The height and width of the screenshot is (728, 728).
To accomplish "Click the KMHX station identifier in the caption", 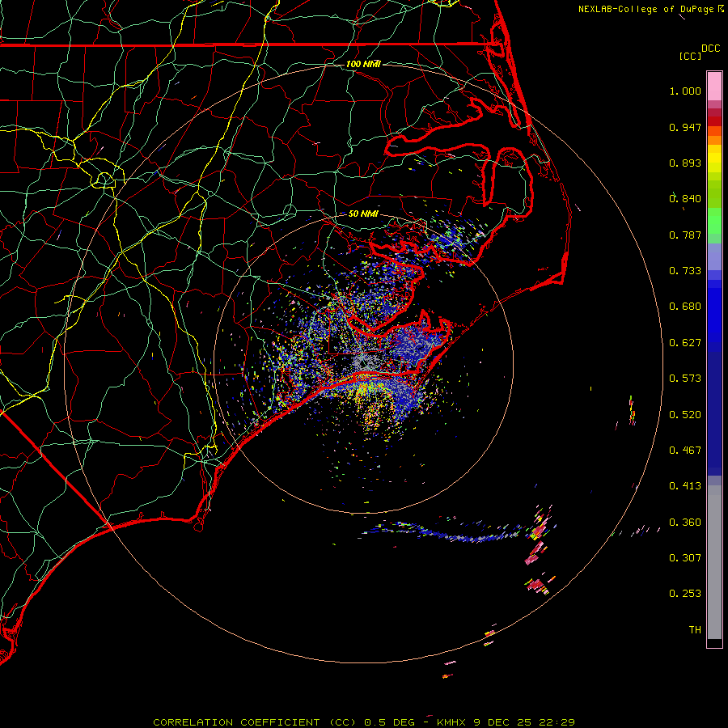I will (451, 722).
